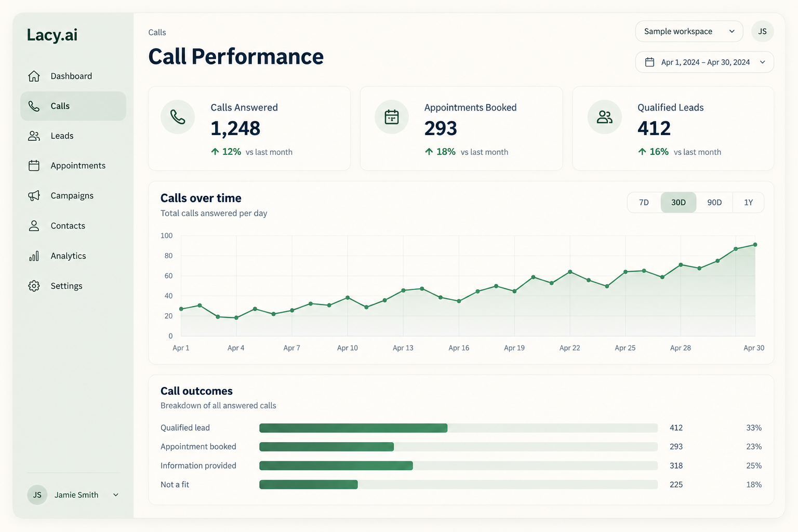Click the date range dropdown chevron
Viewport: 798px width, 532px height.
pyautogui.click(x=763, y=62)
